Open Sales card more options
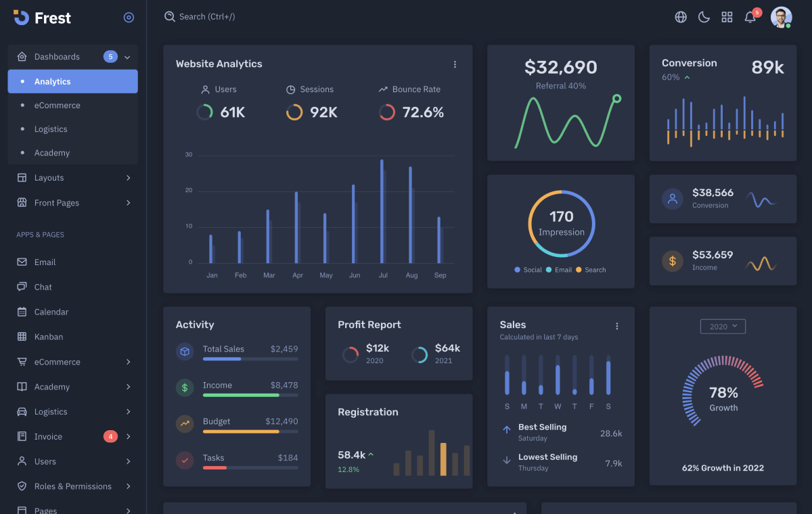 pos(616,326)
